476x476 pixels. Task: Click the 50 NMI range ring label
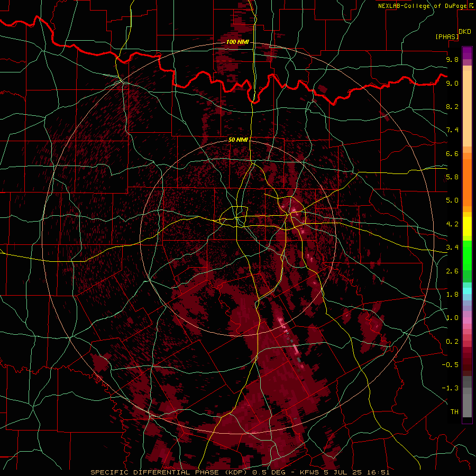click(238, 140)
